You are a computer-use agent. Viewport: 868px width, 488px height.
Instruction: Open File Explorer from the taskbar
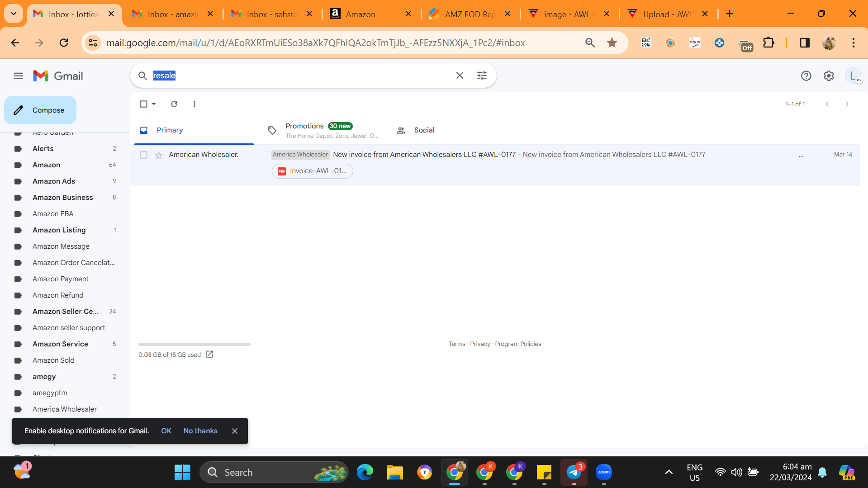click(x=395, y=472)
